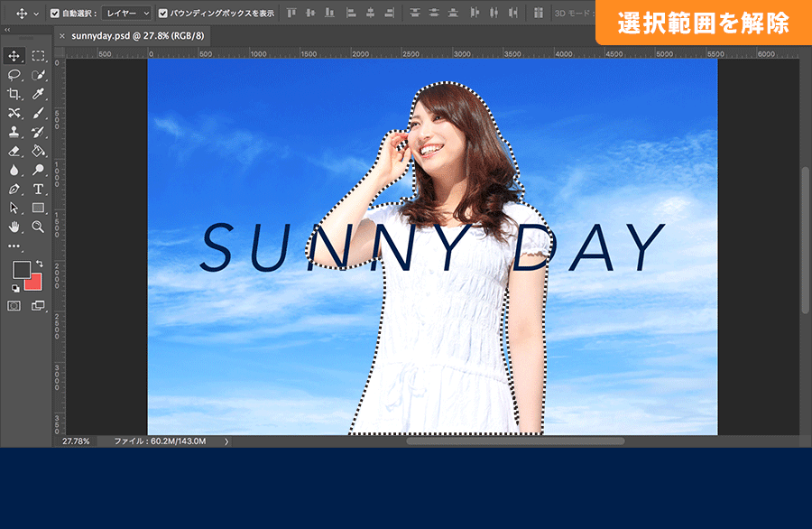Screen dimensions: 812x529
Task: Align horizontal centers in options bar
Action: click(x=370, y=13)
